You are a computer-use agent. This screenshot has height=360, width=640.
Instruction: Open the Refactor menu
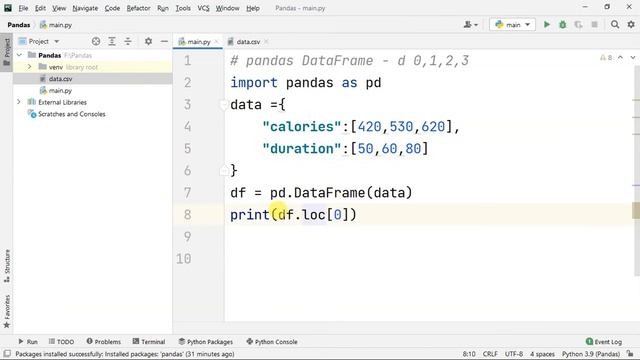point(138,8)
